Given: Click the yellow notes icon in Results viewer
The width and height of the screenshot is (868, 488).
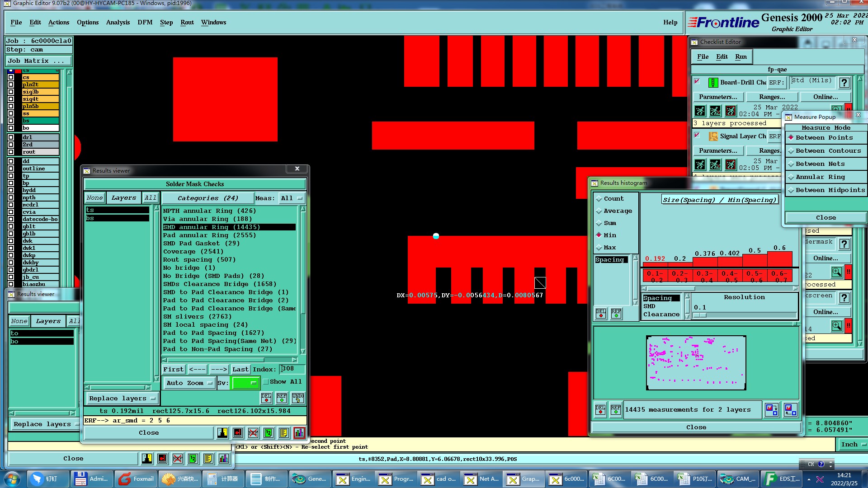Looking at the screenshot, I should 283,433.
